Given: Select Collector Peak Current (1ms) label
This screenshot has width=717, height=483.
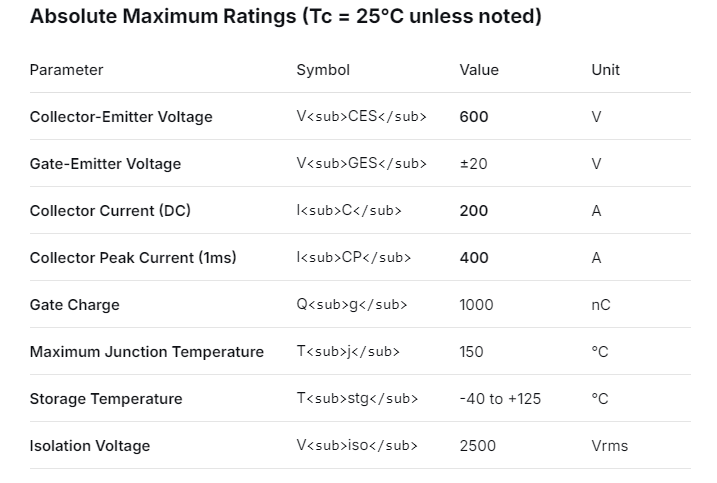Looking at the screenshot, I should pyautogui.click(x=133, y=258).
